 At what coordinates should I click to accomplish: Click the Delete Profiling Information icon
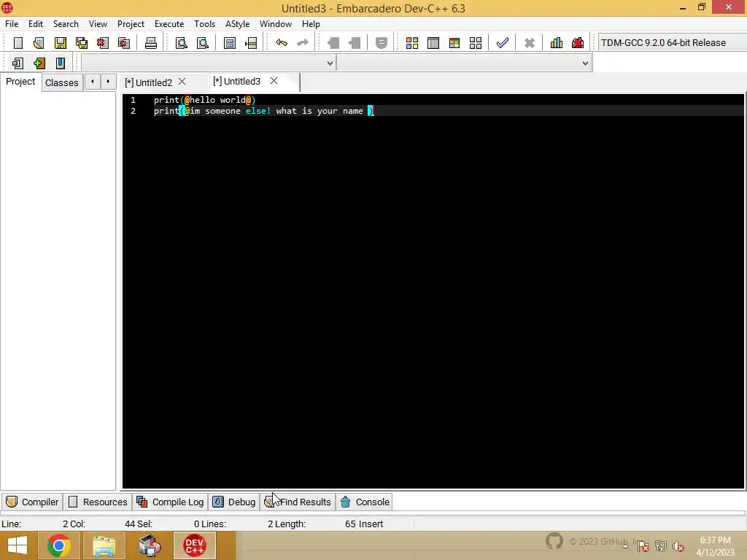tap(578, 43)
